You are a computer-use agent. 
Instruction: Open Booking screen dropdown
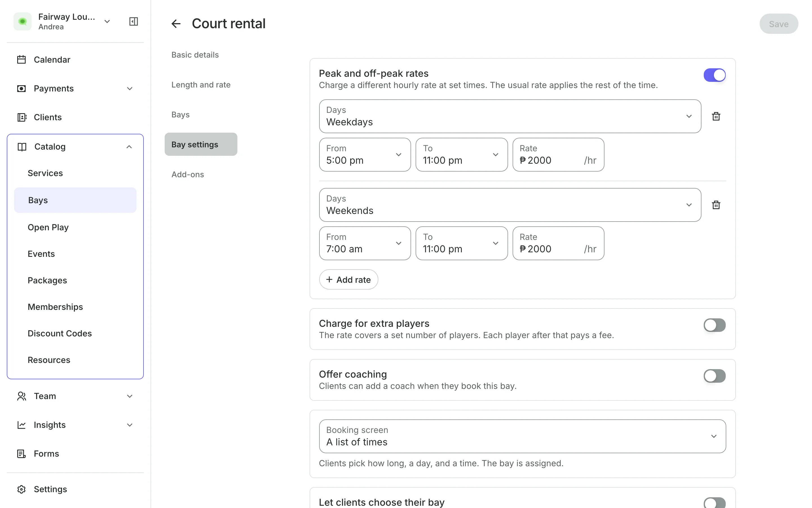522,436
